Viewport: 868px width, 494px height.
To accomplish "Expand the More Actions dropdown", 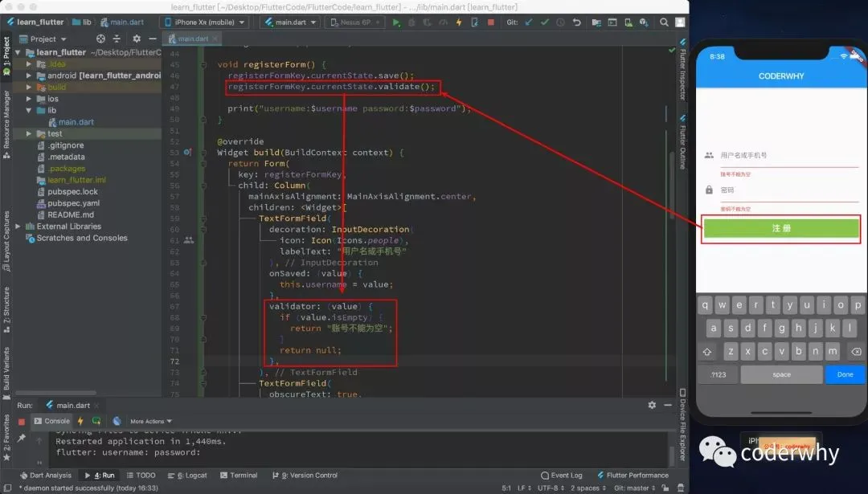I will 151,421.
